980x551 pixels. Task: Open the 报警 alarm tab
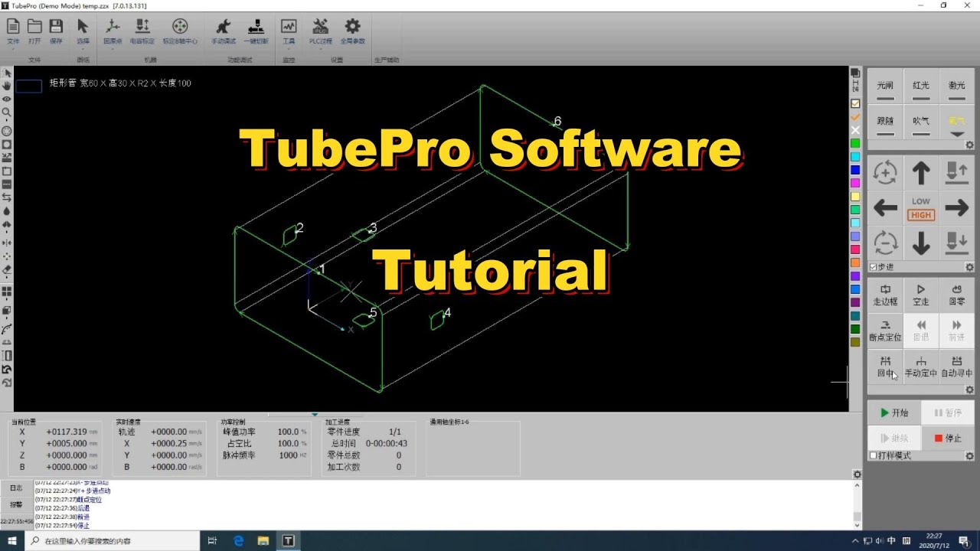coord(16,504)
